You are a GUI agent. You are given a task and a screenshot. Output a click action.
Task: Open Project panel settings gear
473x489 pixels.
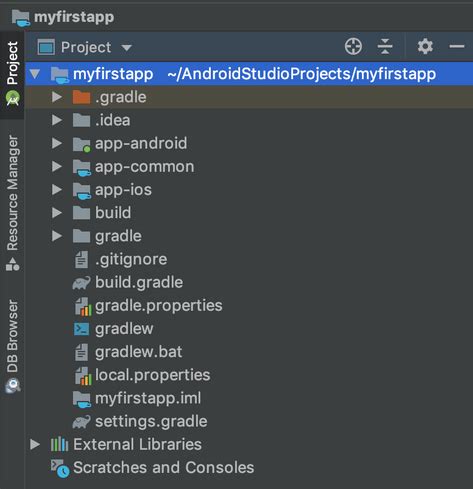(425, 46)
